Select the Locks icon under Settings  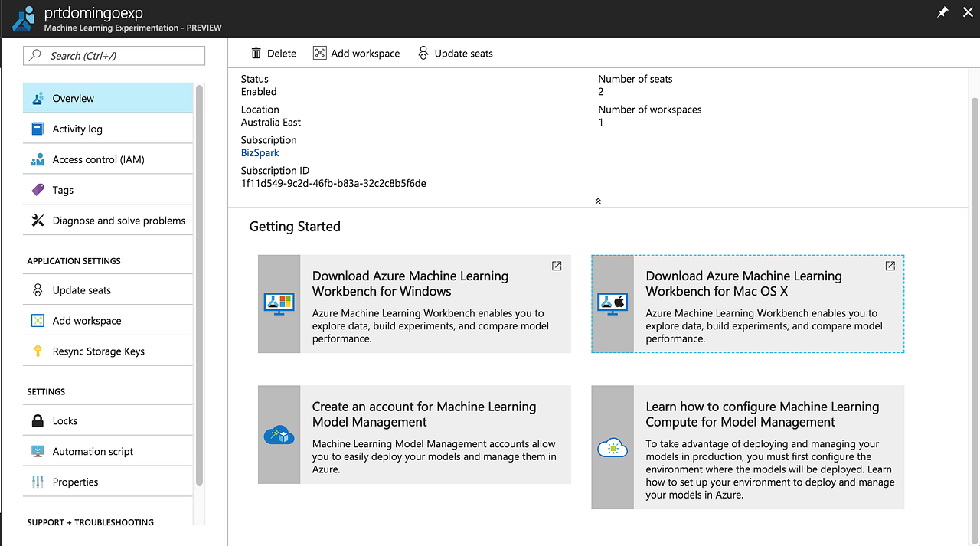37,420
